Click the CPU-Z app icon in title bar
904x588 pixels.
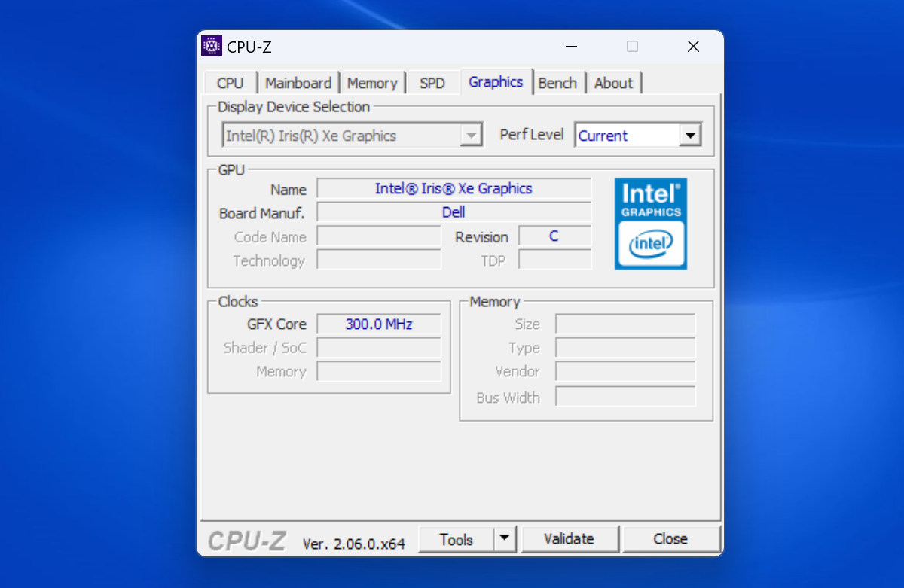point(212,47)
